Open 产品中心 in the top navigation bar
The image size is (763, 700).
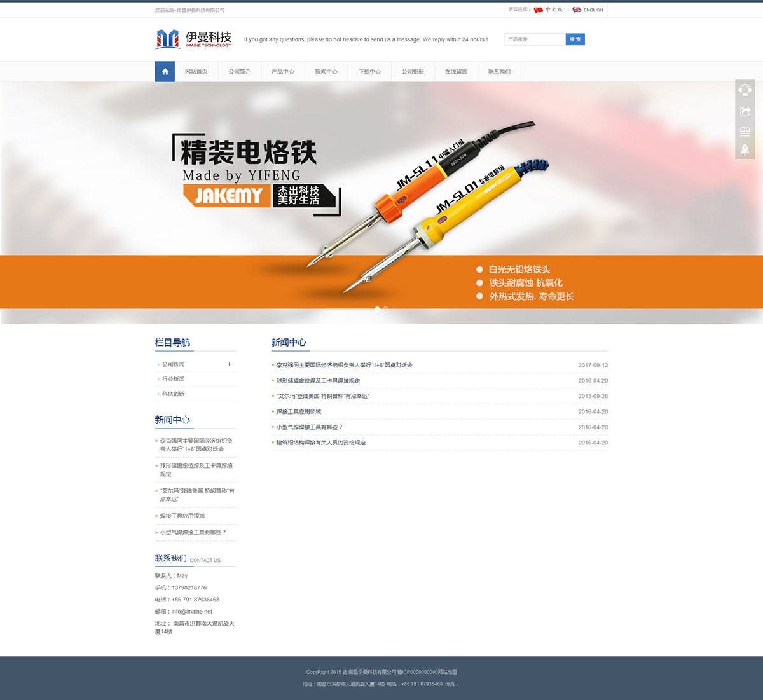point(282,72)
